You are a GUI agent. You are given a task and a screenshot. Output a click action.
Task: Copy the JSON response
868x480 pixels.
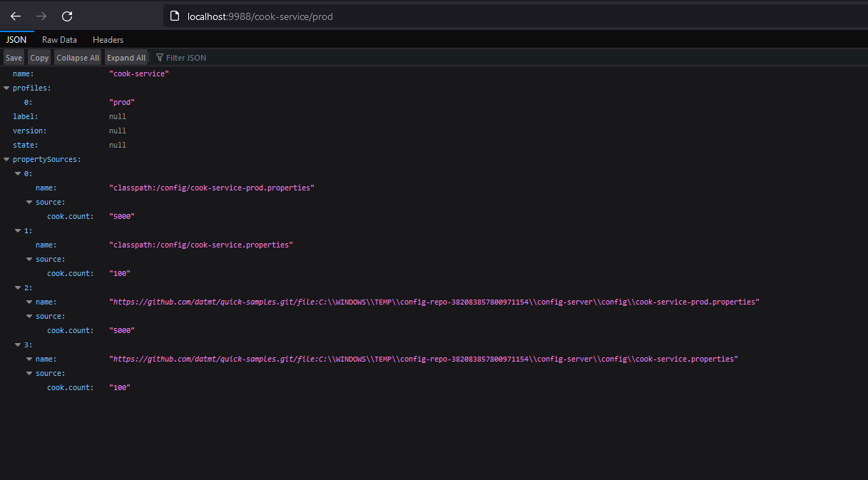[39, 57]
